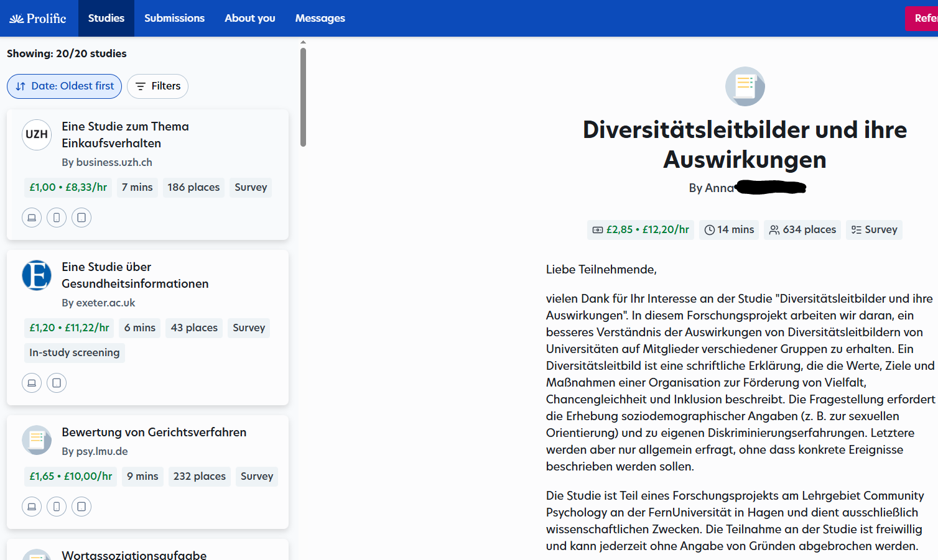
Task: Click the tablet device icon on the Einkaufsverhalten card
Action: click(x=81, y=218)
